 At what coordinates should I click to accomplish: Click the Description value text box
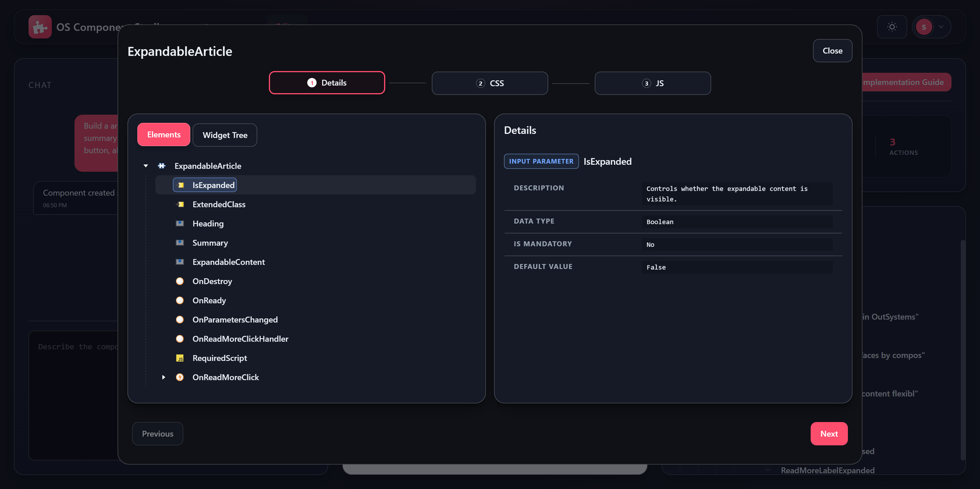click(x=737, y=194)
